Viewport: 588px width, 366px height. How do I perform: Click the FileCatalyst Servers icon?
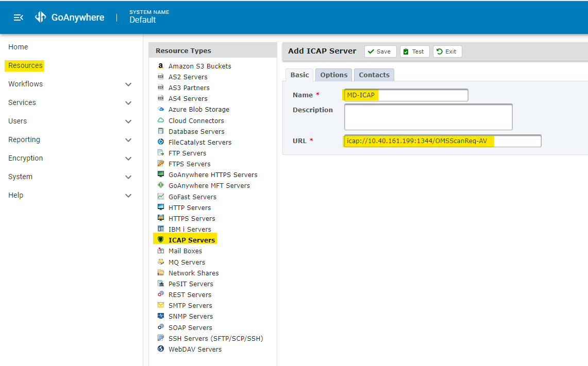161,142
